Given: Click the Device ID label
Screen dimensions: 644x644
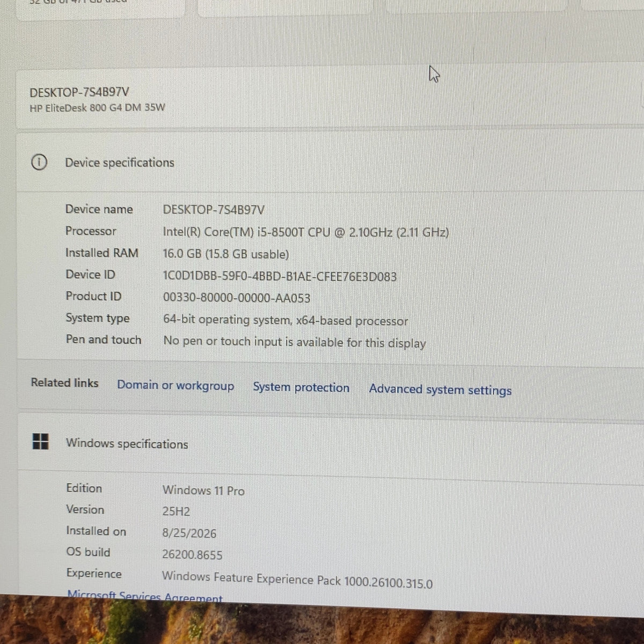Looking at the screenshot, I should (90, 274).
